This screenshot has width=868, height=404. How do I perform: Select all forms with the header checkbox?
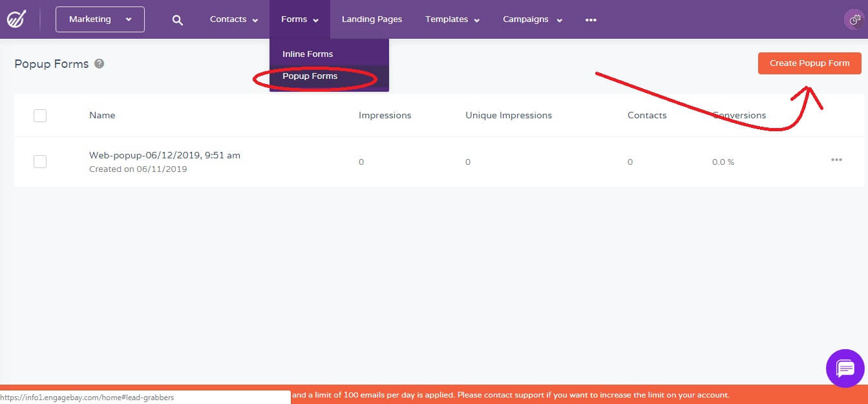tap(39, 115)
